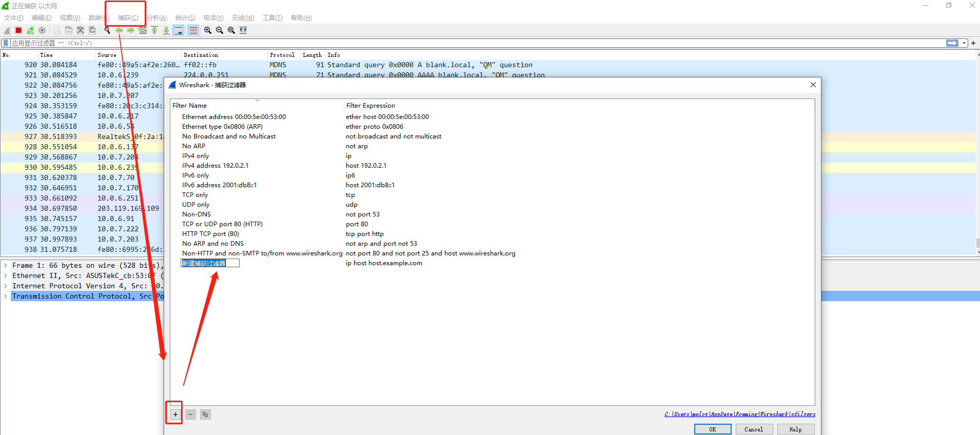Toggle auto-scroll during live capture
Screen dimensions: 980x435
(x=179, y=30)
